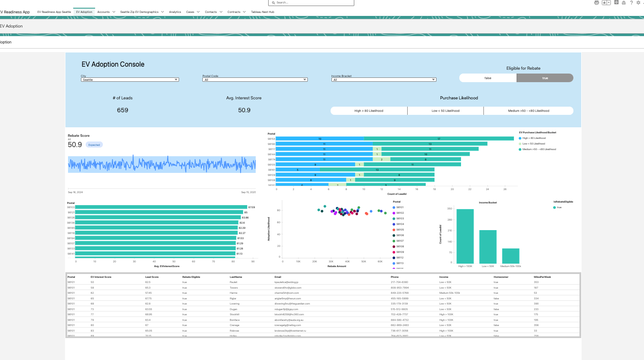Viewport: 644px width, 360px height.
Task: Open the Contacts tab label
Action: 211,12
